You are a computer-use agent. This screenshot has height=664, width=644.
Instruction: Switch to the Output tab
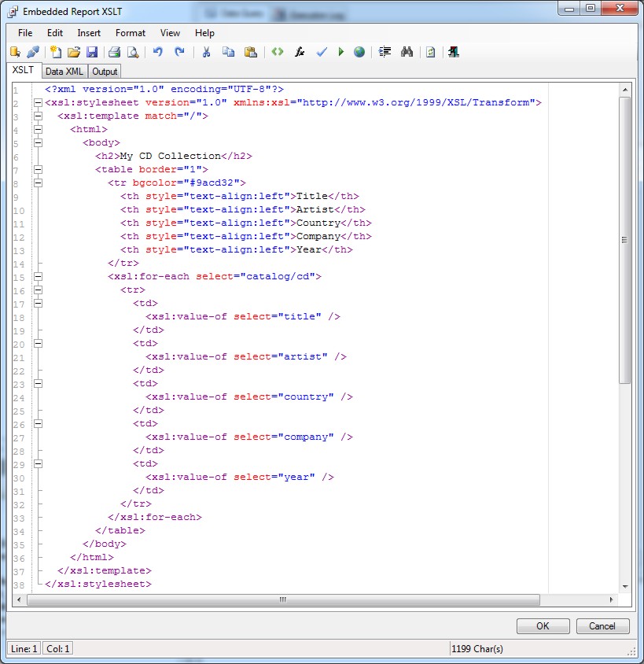point(105,72)
